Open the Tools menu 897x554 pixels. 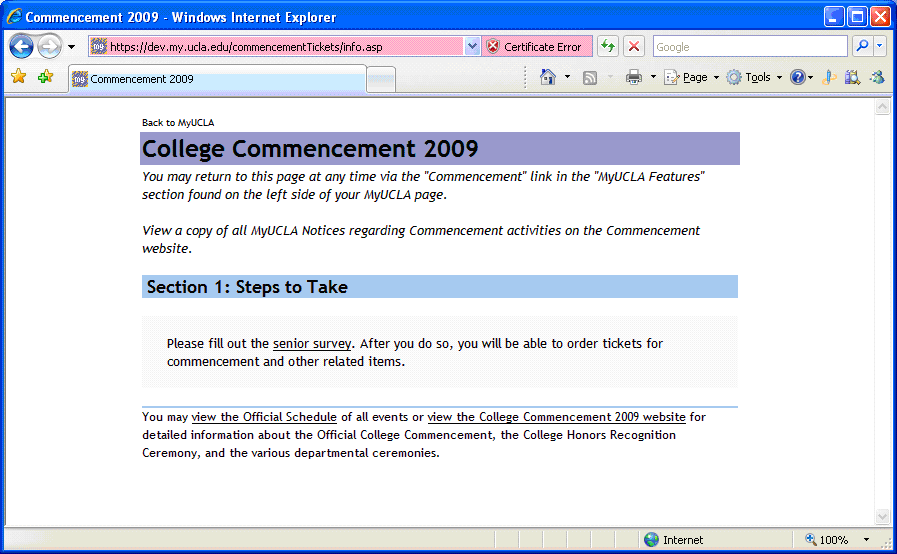coord(756,78)
